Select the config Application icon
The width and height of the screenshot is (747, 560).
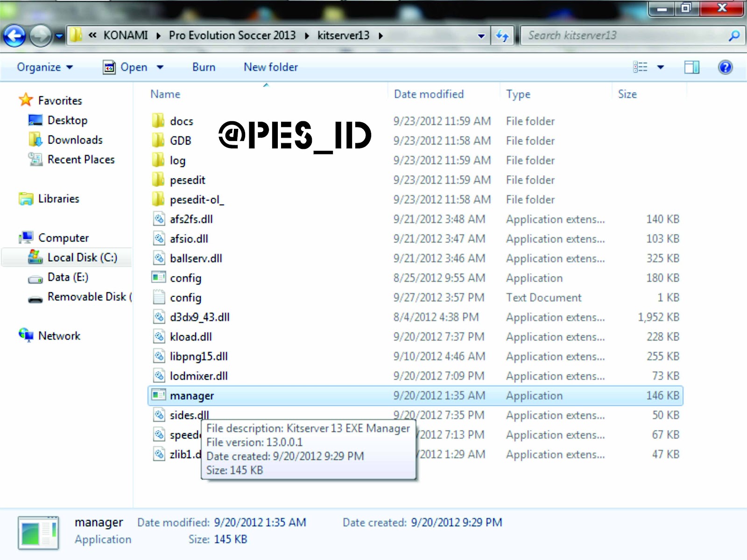tap(159, 277)
